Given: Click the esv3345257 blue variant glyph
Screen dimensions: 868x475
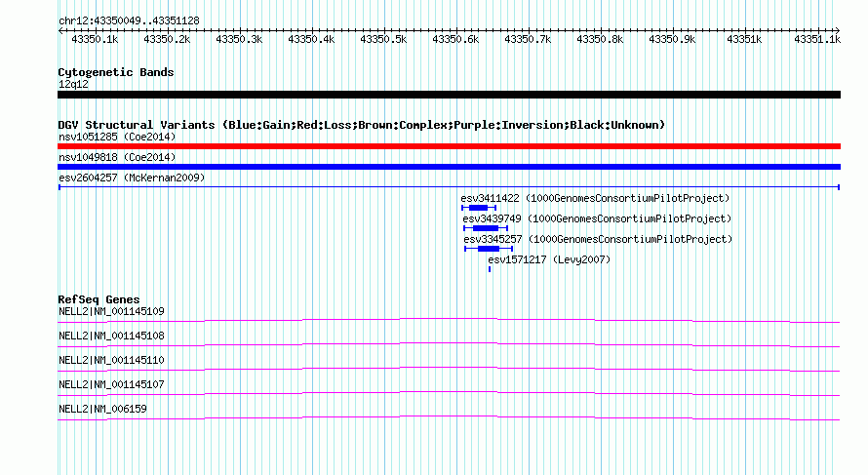Looking at the screenshot, I should (x=489, y=249).
